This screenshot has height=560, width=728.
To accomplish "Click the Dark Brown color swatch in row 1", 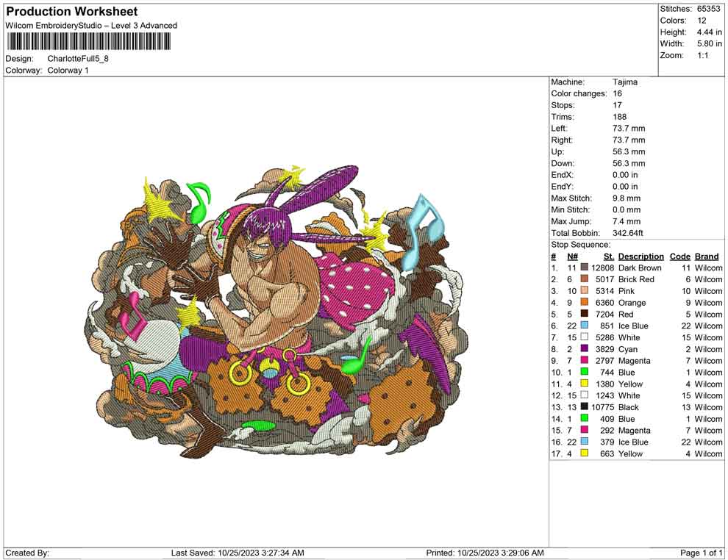I will [585, 268].
